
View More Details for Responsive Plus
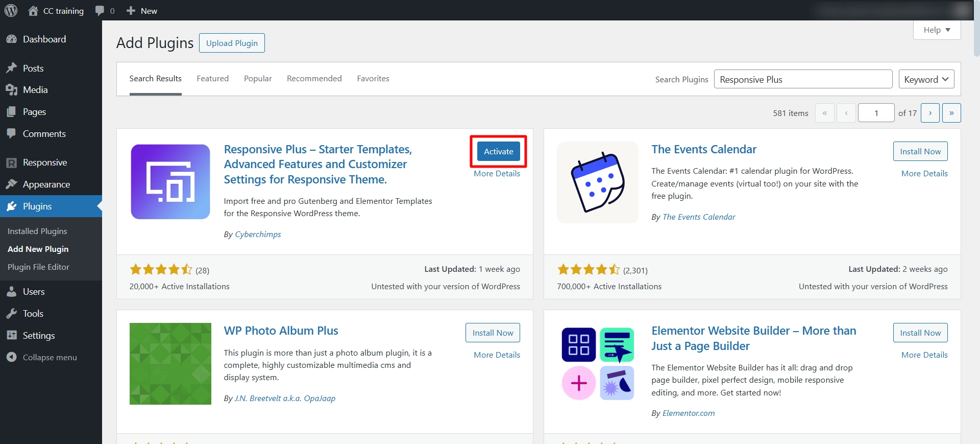[x=497, y=174]
